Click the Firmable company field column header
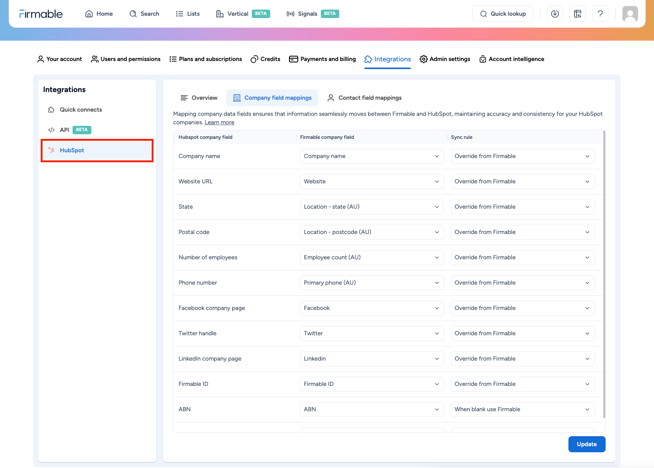The image size is (654, 468). pos(327,137)
